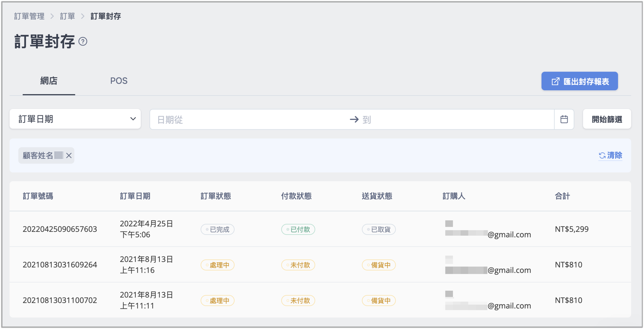Go to 訂單管理 in breadcrumb
This screenshot has height=329, width=644.
click(x=29, y=16)
